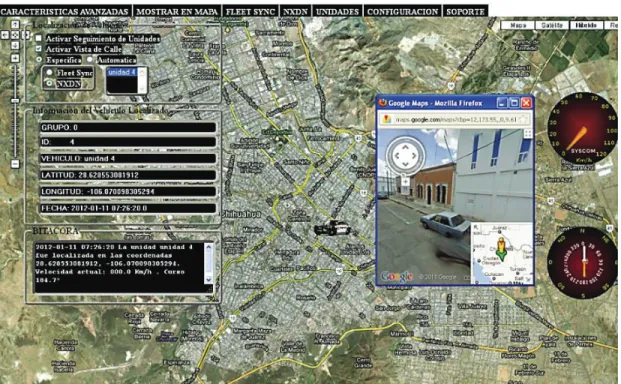Pan the main map up with the arrow

click(15, 25)
